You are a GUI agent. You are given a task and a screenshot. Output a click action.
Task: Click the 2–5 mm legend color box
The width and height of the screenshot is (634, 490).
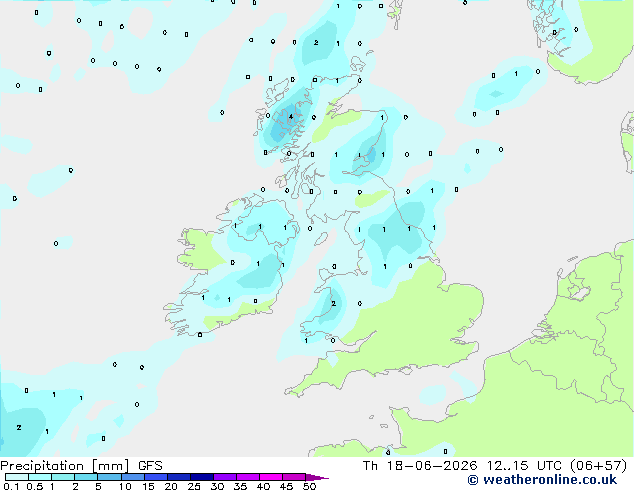(x=86, y=477)
